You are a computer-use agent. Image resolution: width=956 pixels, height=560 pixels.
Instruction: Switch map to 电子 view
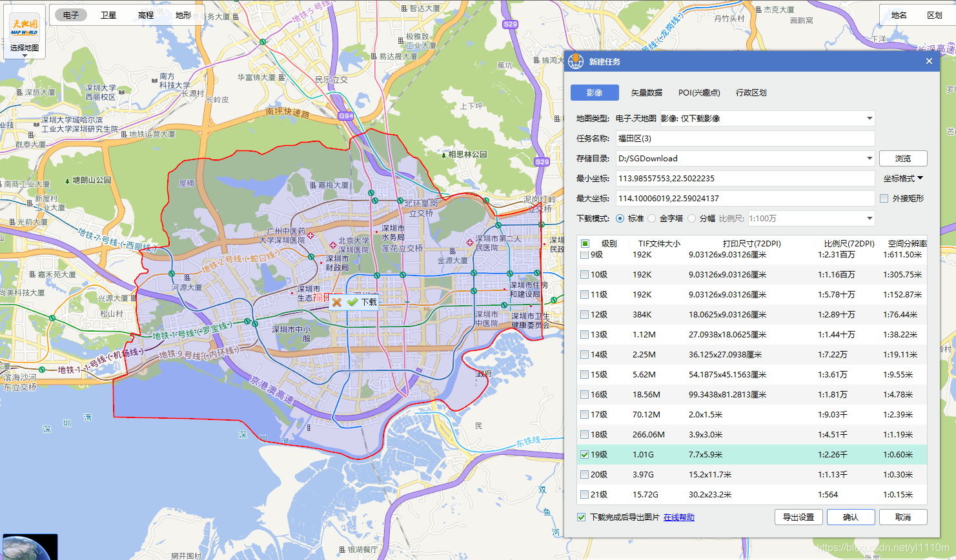pyautogui.click(x=71, y=15)
